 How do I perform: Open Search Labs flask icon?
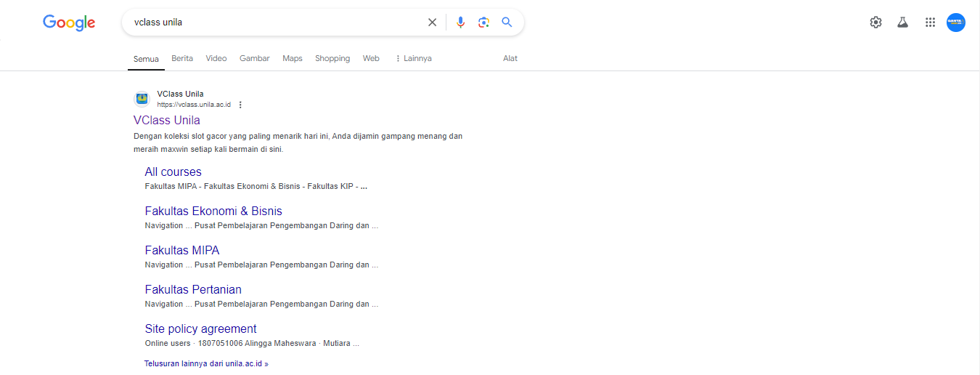[x=902, y=23]
